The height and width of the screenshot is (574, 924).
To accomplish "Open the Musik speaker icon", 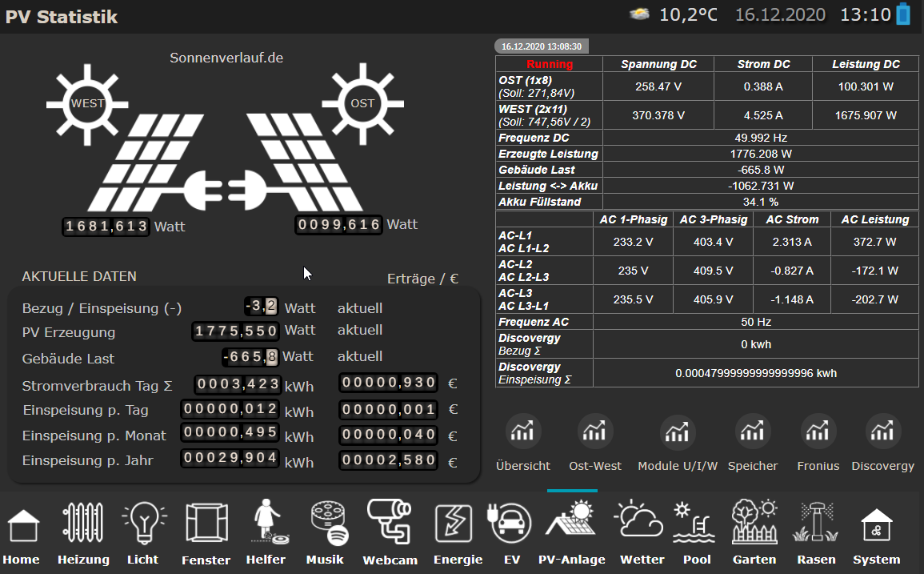I will (x=325, y=524).
